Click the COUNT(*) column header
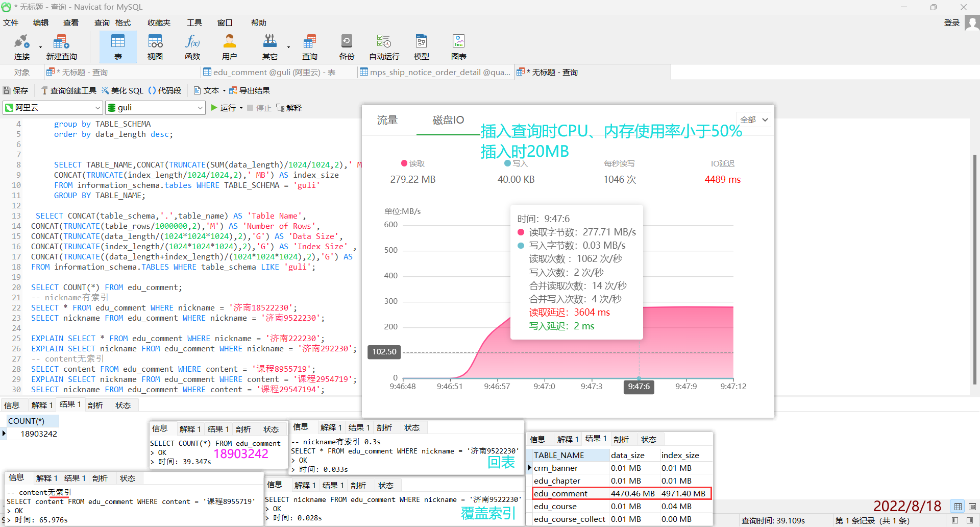Image resolution: width=980 pixels, height=527 pixels. click(33, 421)
